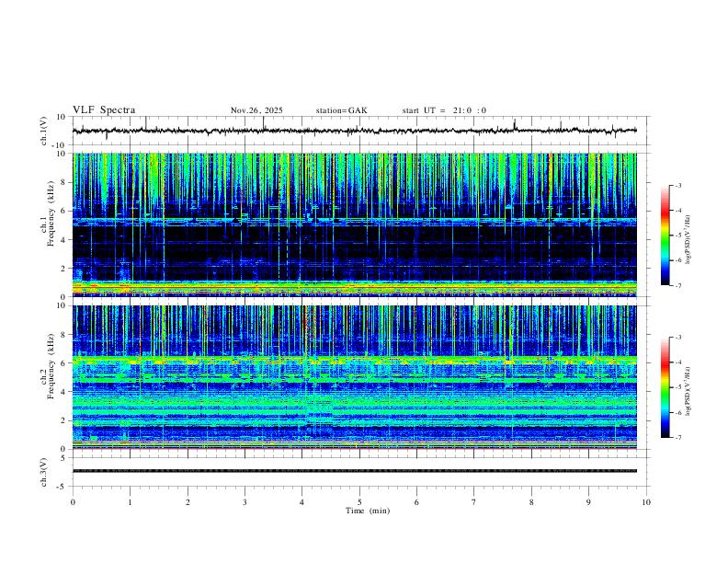Click the ch.2 "Frequency (kHz)" axis label

pyautogui.click(x=51, y=365)
